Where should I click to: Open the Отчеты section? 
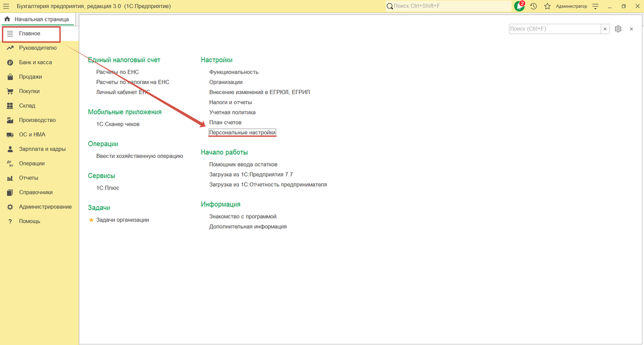(39, 178)
